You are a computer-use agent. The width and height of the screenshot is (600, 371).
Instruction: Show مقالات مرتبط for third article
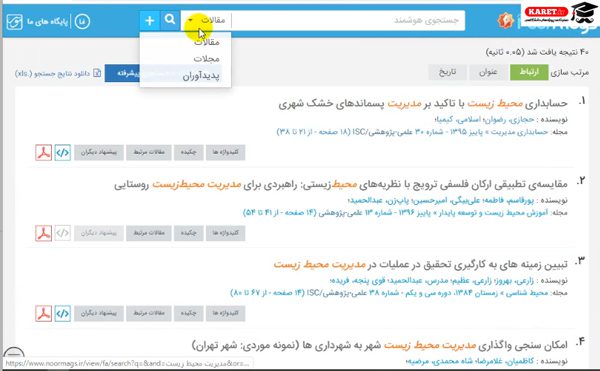click(x=149, y=313)
